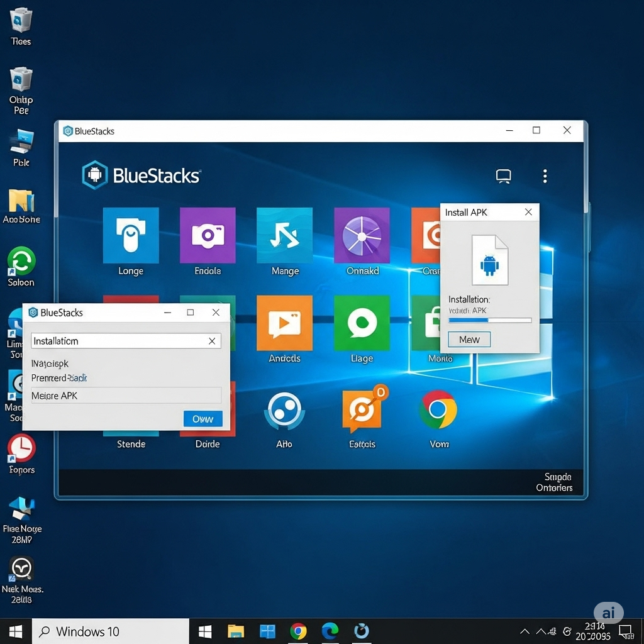The height and width of the screenshot is (644, 644).
Task: Select the Meigre APK field
Action: [126, 396]
